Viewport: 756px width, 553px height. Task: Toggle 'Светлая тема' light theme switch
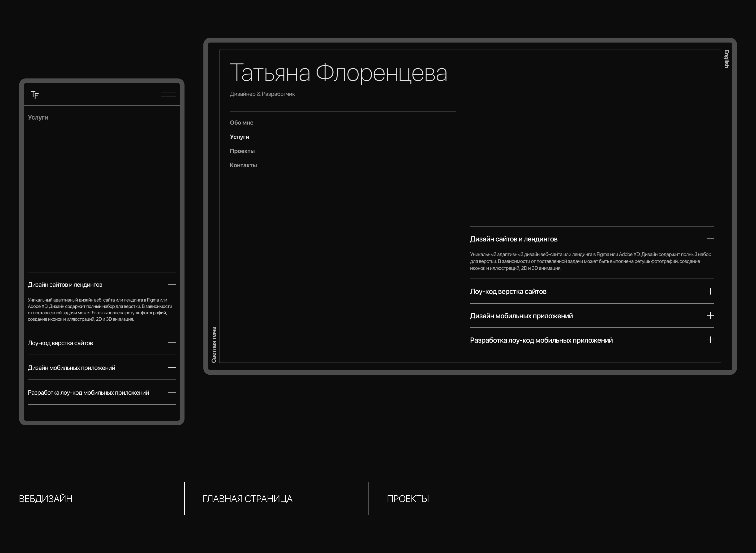tap(214, 345)
